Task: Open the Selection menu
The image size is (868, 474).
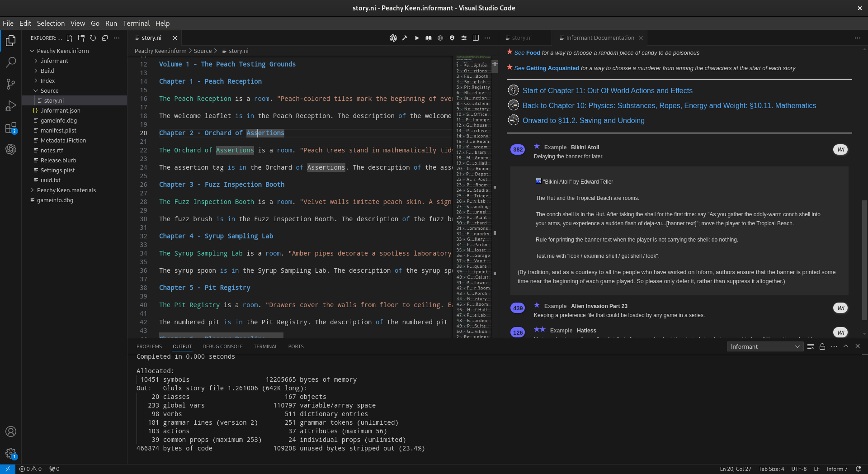Action: pos(51,24)
